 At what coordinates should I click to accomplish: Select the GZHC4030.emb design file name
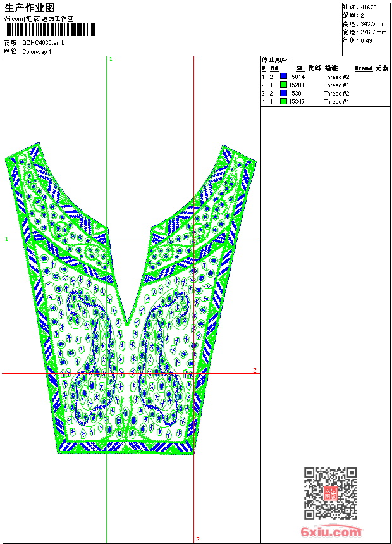(x=43, y=43)
